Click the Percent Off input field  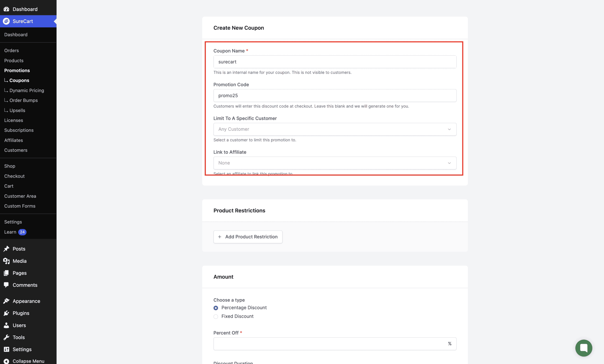coord(335,344)
